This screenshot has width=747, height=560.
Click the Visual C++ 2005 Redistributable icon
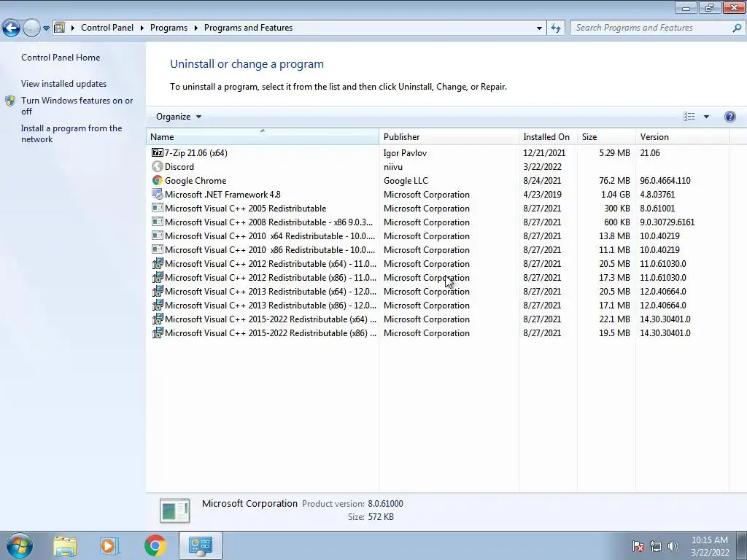[x=158, y=208]
